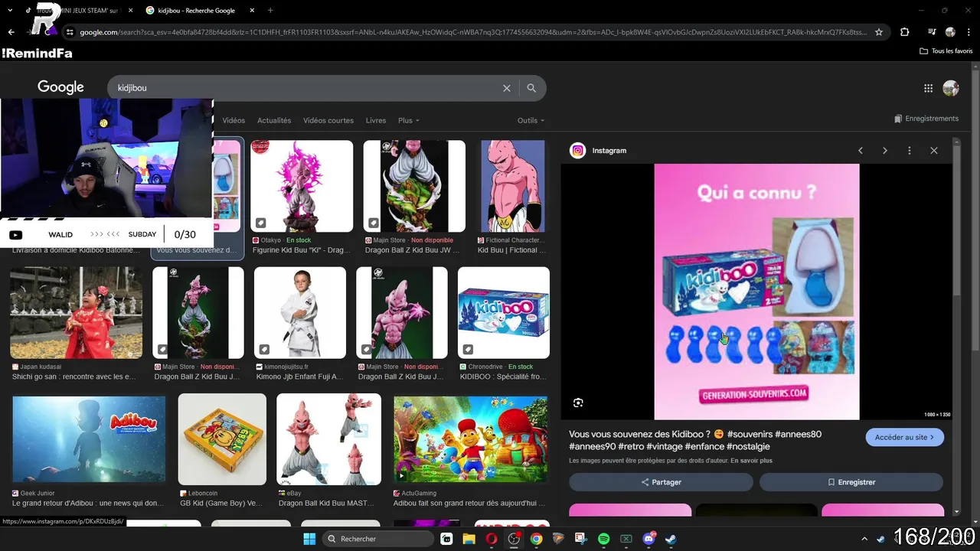Open Spotify from the taskbar

coord(603,539)
